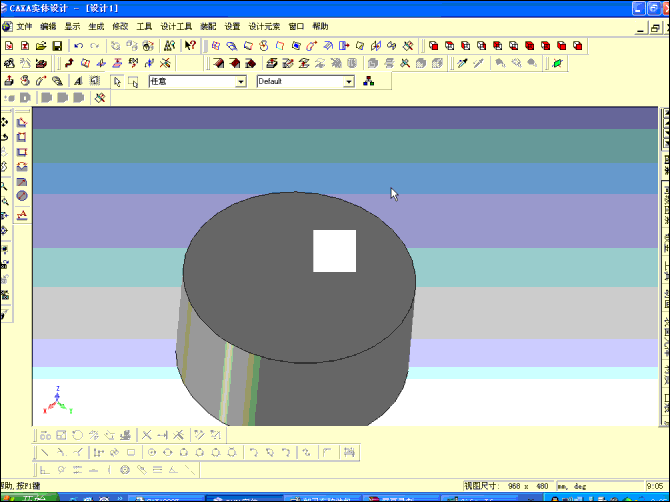Click the binoculars Find icon
The image size is (670, 502).
(x=170, y=46)
